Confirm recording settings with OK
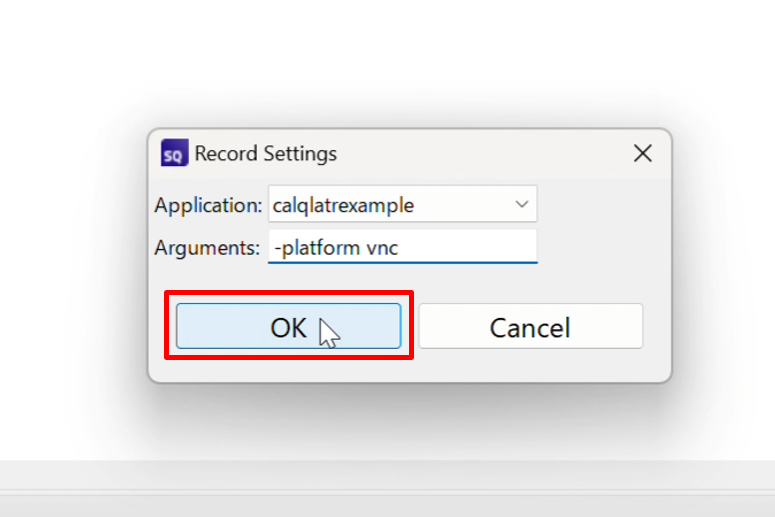775x517 pixels. (x=288, y=327)
